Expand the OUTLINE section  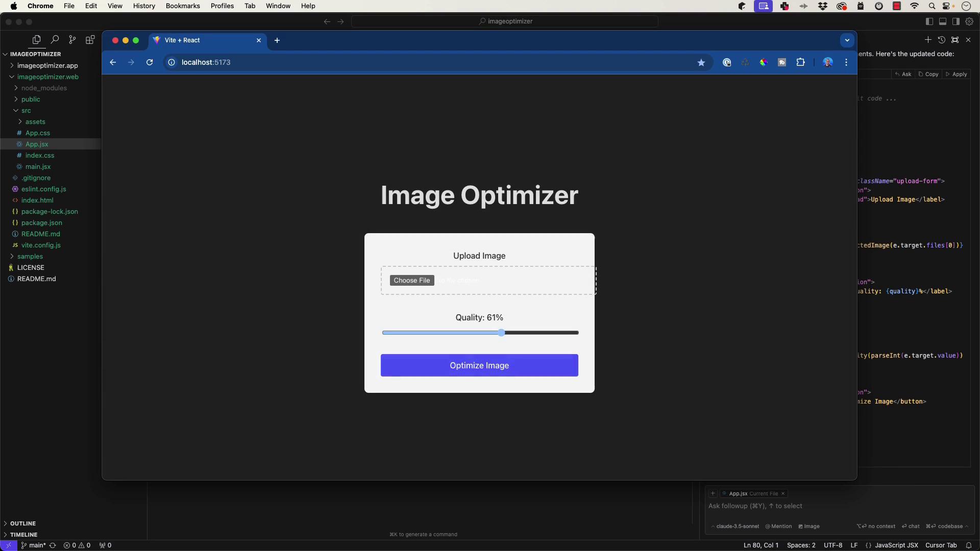tap(23, 523)
